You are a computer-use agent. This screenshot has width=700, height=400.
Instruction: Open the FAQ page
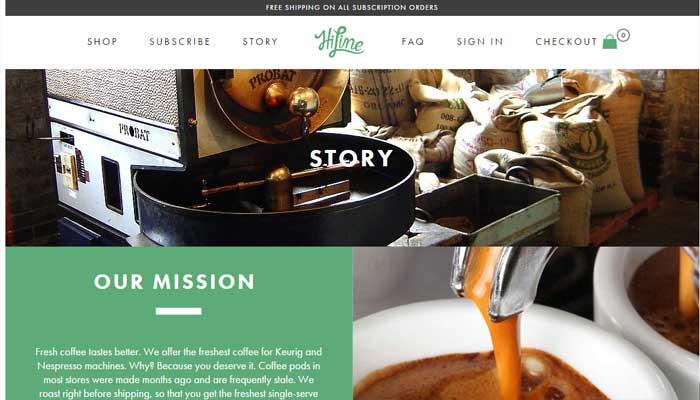click(x=413, y=42)
